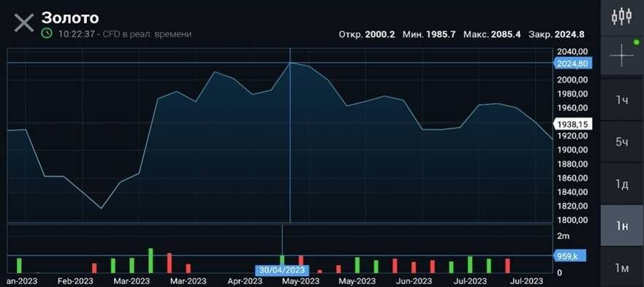Click the 30/04/2023 date marker

tap(281, 270)
